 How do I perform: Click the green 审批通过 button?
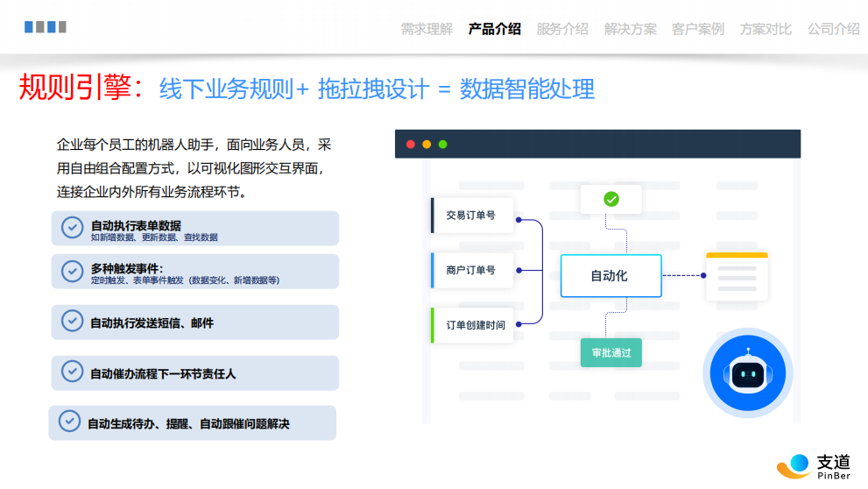[x=610, y=353]
